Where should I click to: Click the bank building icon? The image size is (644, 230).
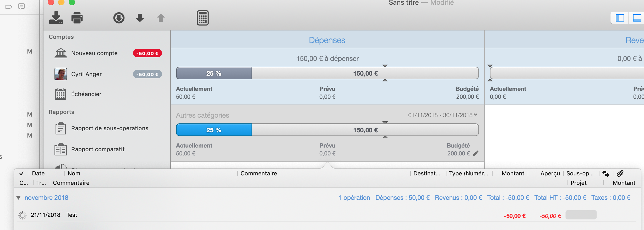pyautogui.click(x=61, y=53)
